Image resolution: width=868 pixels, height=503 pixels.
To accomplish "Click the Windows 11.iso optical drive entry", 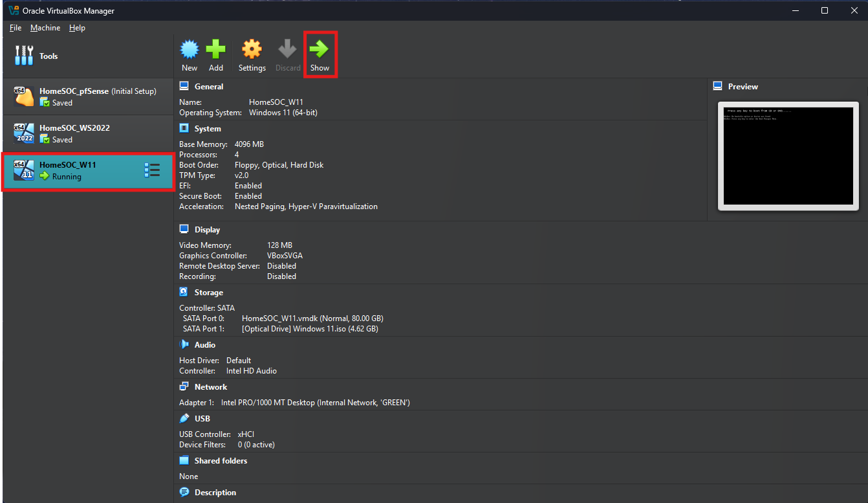I will (309, 329).
